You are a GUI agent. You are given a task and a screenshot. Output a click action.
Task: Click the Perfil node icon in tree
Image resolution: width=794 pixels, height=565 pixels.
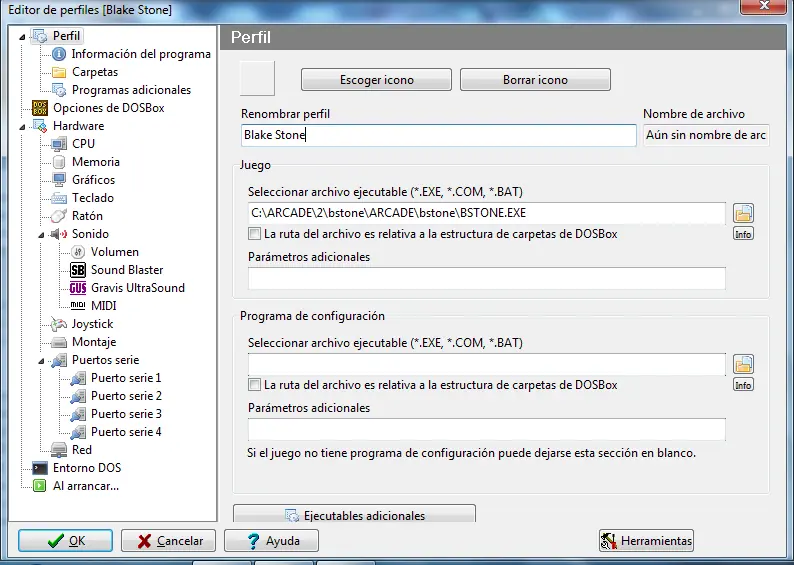click(40, 36)
